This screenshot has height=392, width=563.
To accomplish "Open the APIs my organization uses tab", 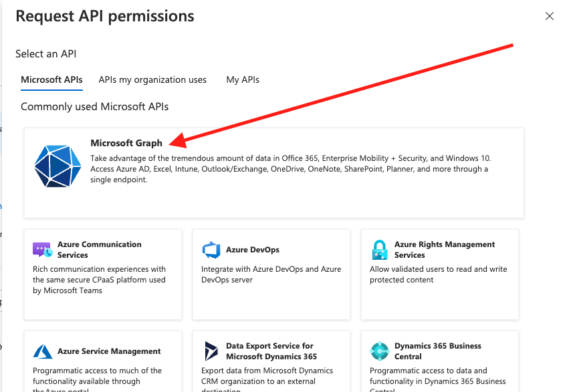I will click(x=152, y=79).
